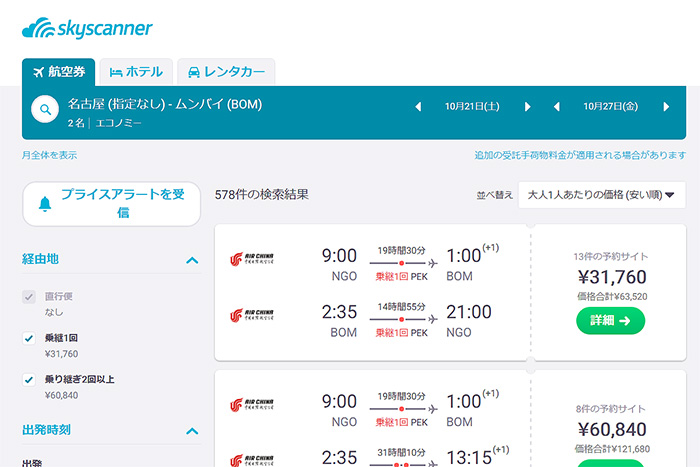Go to previous departure date arrow
This screenshot has width=700, height=467.
[x=418, y=106]
